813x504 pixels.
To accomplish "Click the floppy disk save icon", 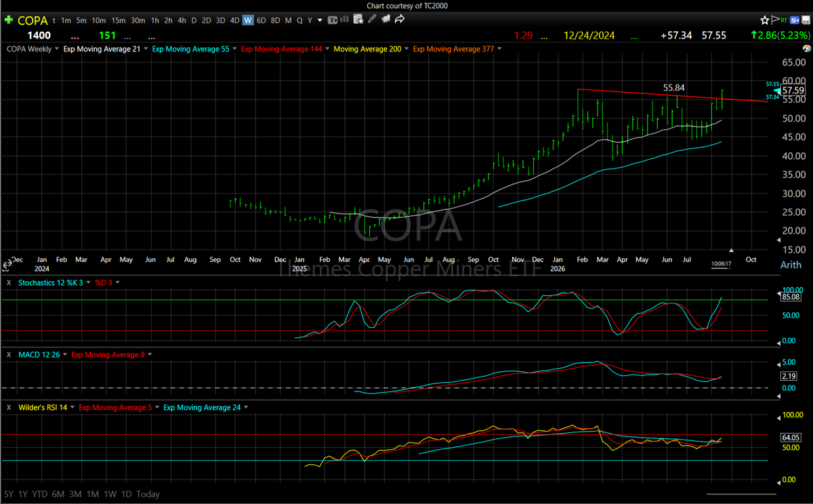I will click(x=806, y=20).
